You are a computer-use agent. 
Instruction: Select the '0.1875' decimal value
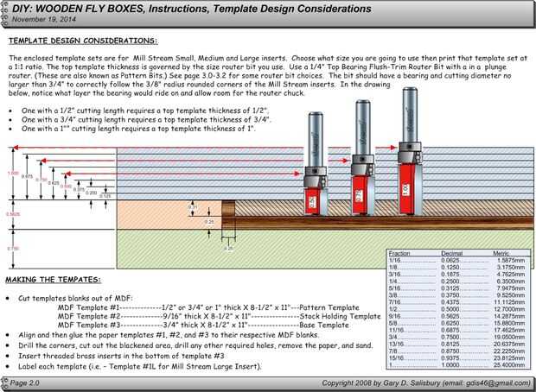coord(450,275)
